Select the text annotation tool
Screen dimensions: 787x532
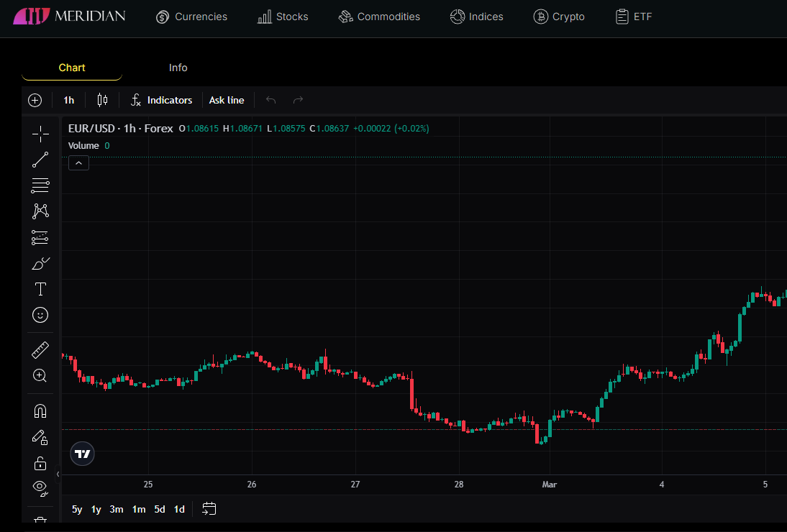(x=40, y=289)
